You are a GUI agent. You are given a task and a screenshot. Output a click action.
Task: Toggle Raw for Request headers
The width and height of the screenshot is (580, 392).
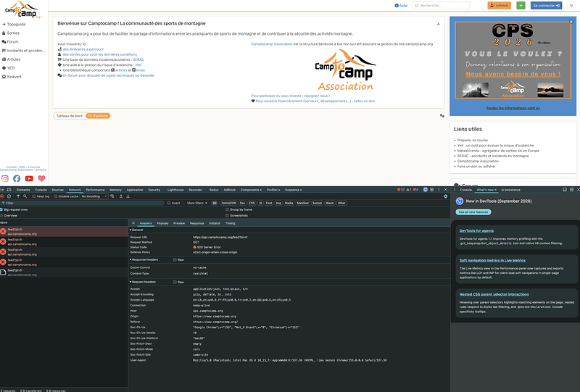(x=175, y=282)
